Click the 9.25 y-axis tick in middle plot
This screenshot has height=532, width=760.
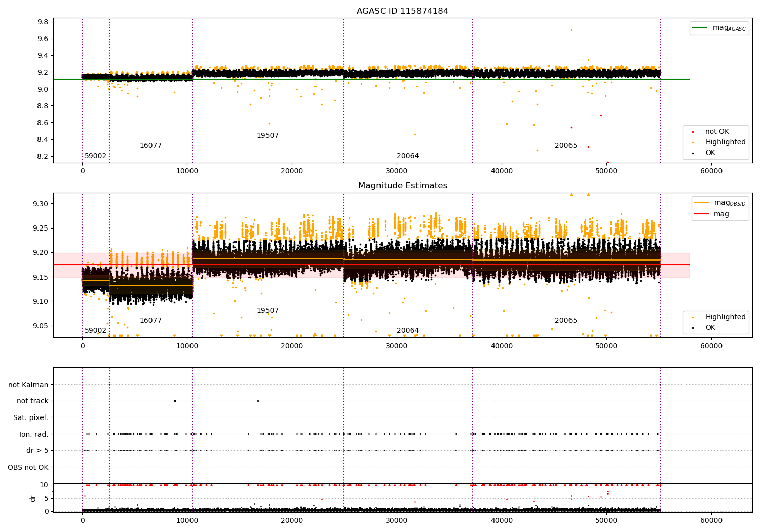[x=41, y=229]
